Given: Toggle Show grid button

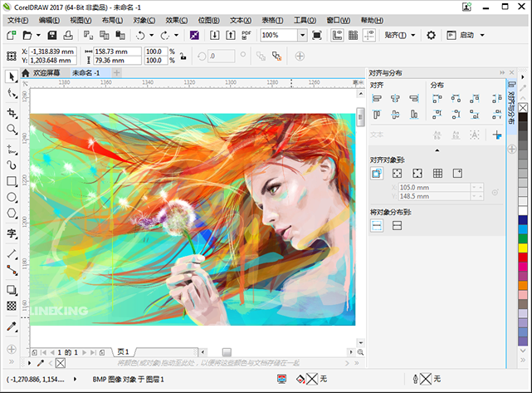Looking at the screenshot, I should 354,35.
